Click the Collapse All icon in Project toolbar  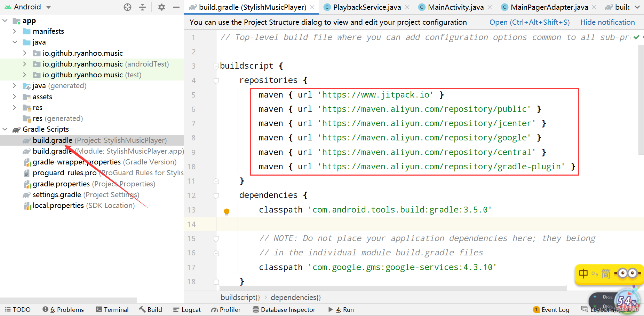coord(143,7)
